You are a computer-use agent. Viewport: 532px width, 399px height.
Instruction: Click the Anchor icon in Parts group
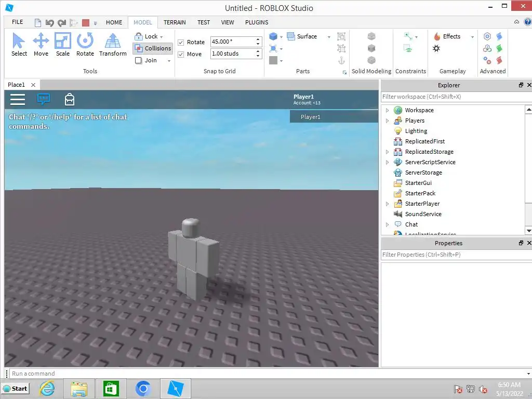[x=341, y=60]
